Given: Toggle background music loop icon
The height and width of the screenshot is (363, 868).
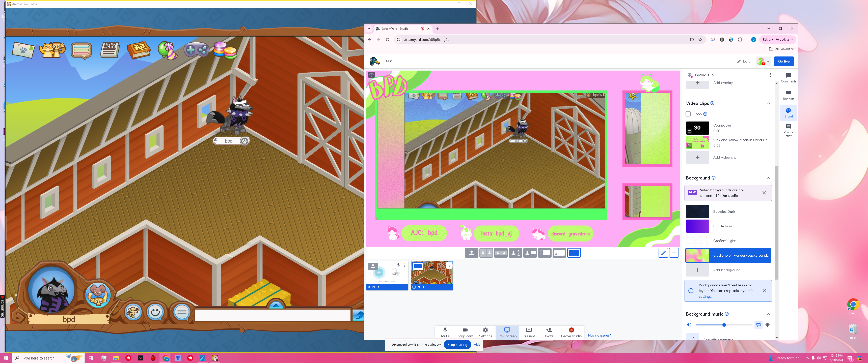Looking at the screenshot, I should [758, 325].
